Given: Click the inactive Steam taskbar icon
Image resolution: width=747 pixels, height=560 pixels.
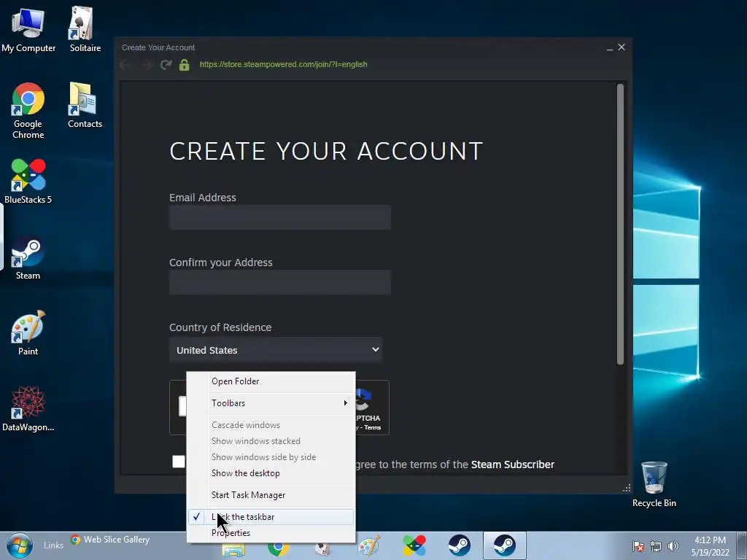Looking at the screenshot, I should coord(460,545).
